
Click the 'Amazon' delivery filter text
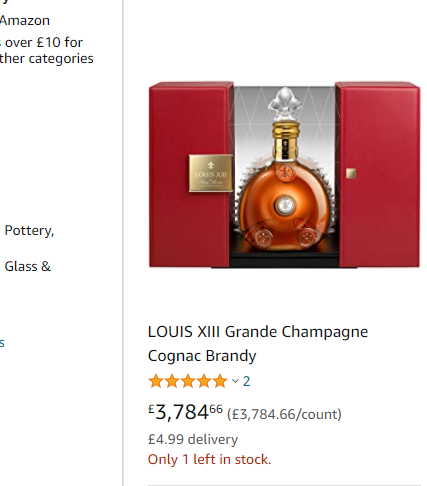25,21
